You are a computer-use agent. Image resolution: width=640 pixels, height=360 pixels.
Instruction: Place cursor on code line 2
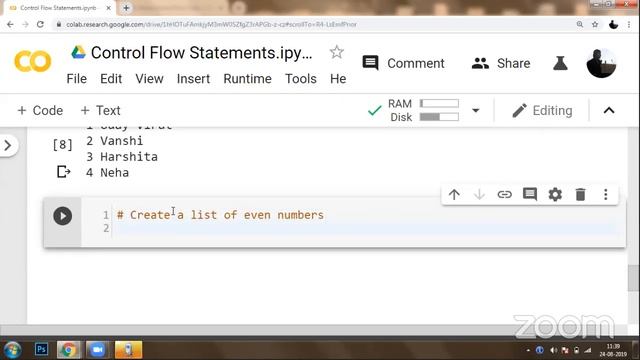click(366, 229)
